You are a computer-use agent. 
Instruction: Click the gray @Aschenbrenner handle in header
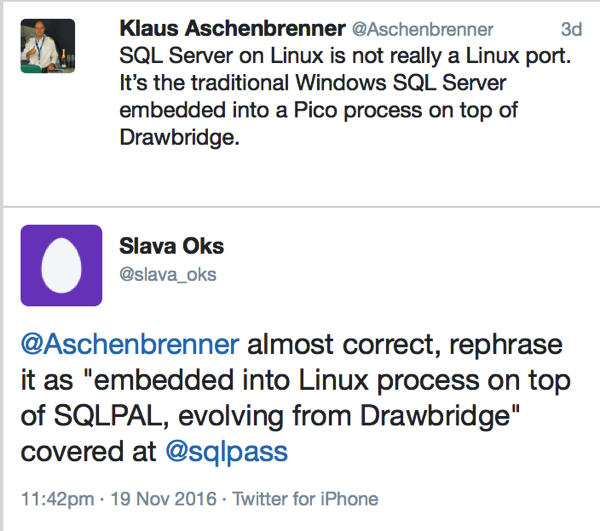(x=422, y=30)
